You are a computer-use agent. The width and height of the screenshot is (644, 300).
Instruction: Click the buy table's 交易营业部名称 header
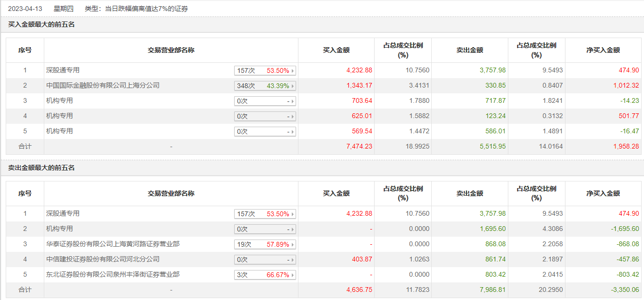point(171,50)
